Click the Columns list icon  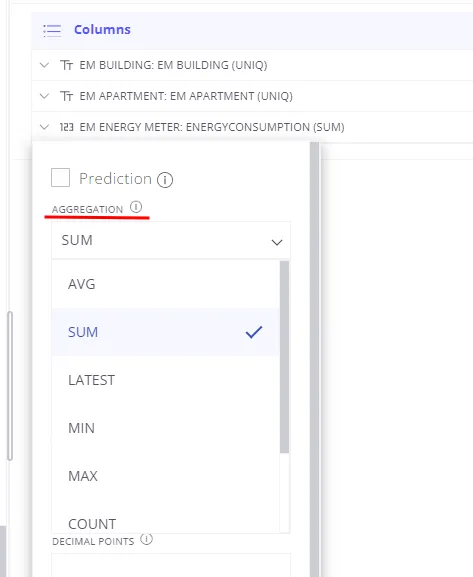[x=52, y=30]
